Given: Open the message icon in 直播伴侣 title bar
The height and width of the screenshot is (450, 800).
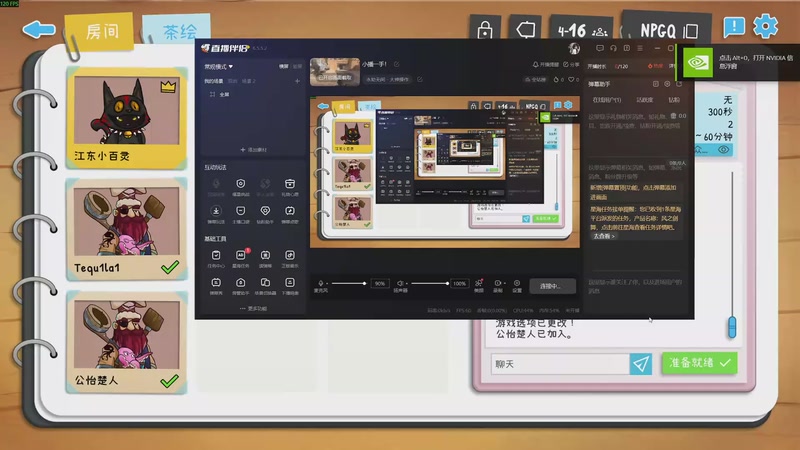Looking at the screenshot, I should tap(600, 48).
